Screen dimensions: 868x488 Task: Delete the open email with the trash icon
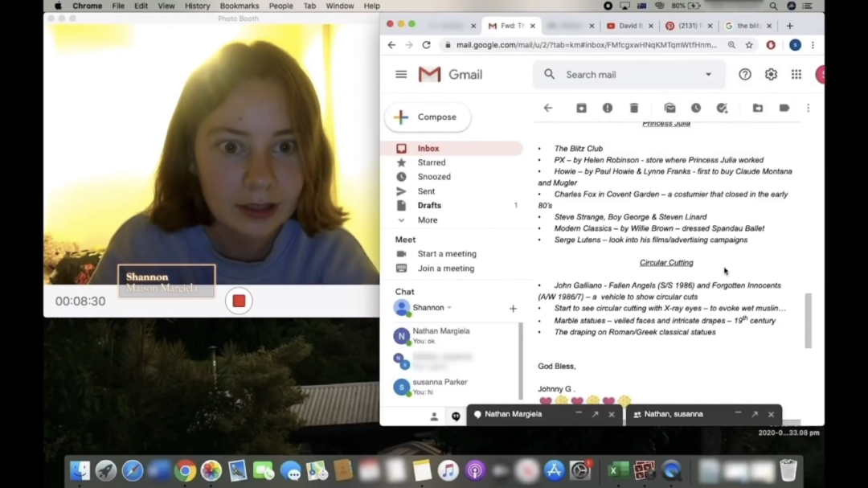[x=634, y=108]
